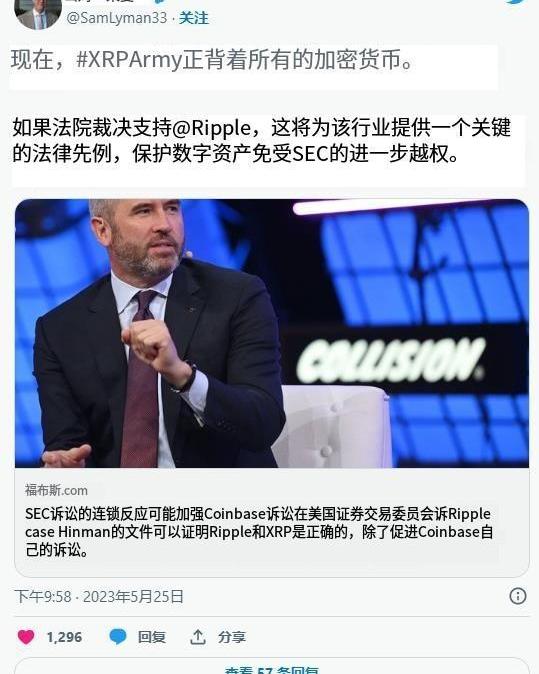The width and height of the screenshot is (539, 674).
Task: Click the Twitter bird logo at top right
Action: pyautogui.click(x=516, y=2)
